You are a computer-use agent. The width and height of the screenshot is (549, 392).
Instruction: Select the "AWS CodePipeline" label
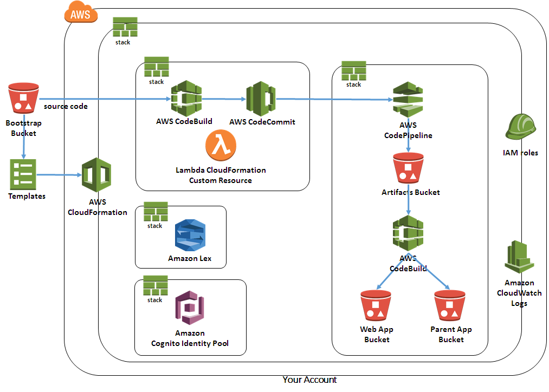point(408,130)
